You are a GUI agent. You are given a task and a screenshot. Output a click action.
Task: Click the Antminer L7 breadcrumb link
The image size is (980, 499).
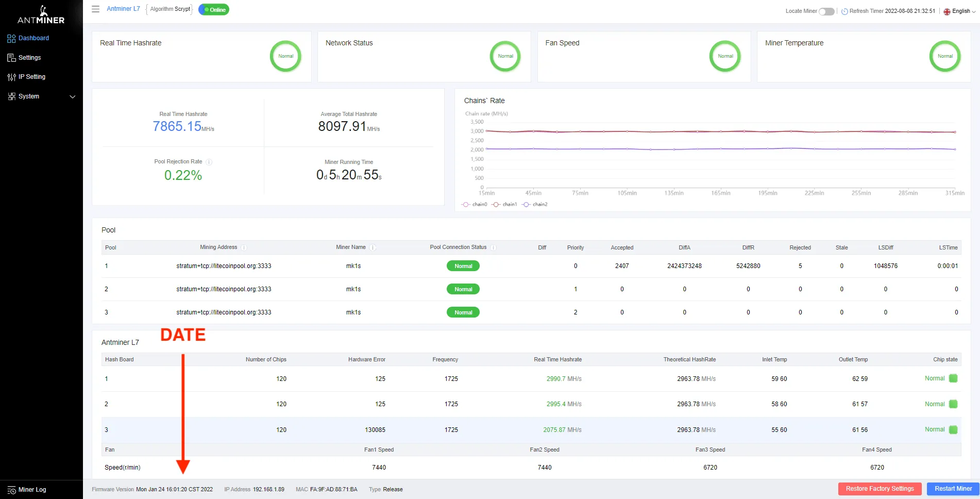click(123, 9)
